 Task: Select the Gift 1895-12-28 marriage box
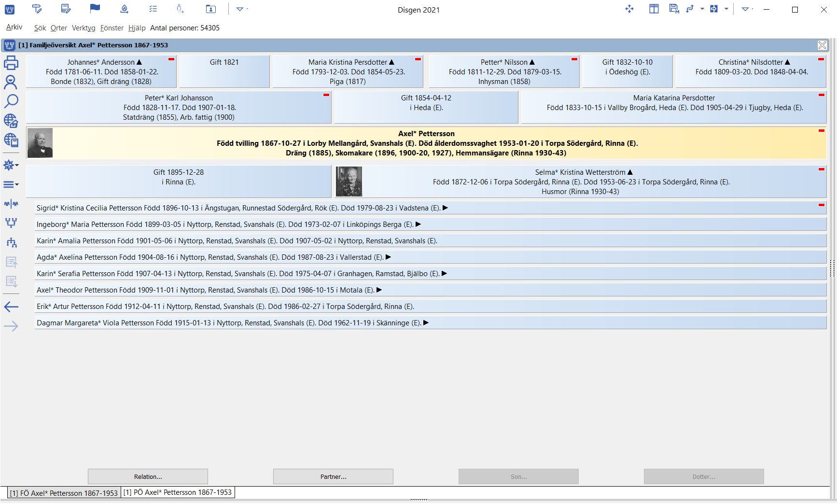[x=179, y=182]
